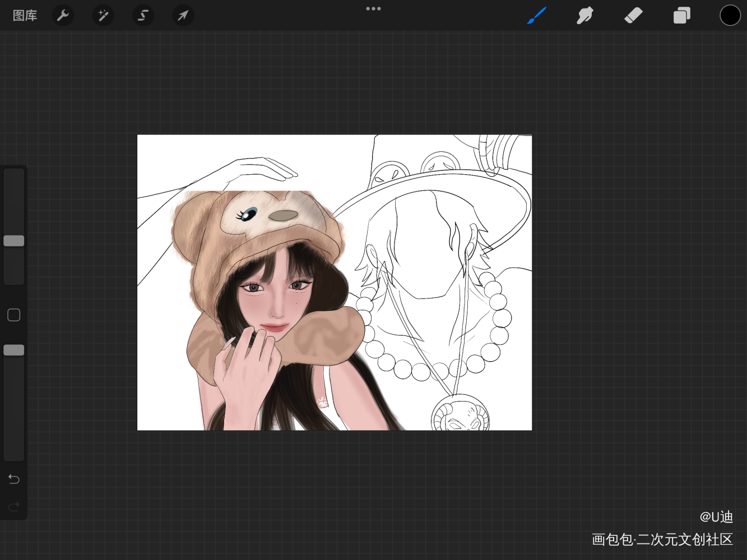The width and height of the screenshot is (747, 560).
Task: Open the black active color circle
Action: tap(730, 16)
